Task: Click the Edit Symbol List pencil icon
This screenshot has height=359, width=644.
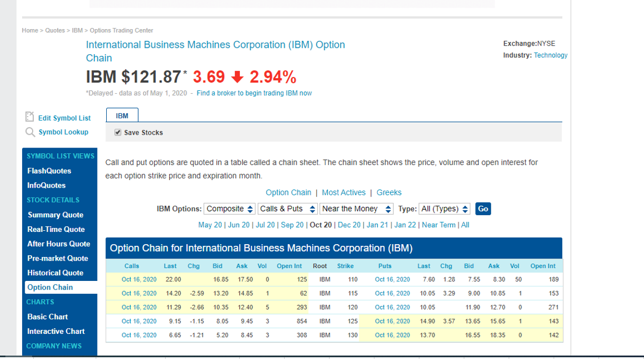Action: (x=30, y=118)
